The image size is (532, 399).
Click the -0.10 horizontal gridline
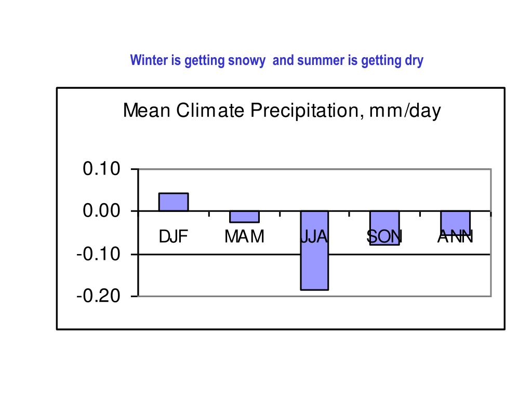coord(407,255)
